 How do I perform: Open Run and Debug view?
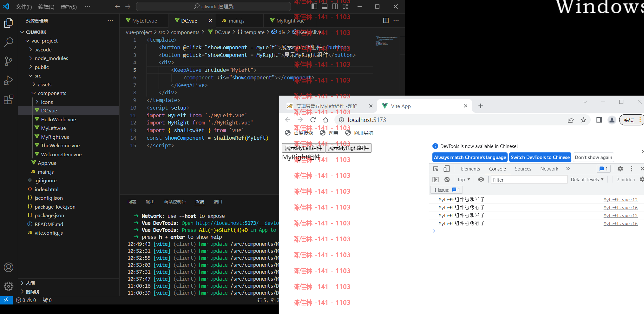(9, 80)
